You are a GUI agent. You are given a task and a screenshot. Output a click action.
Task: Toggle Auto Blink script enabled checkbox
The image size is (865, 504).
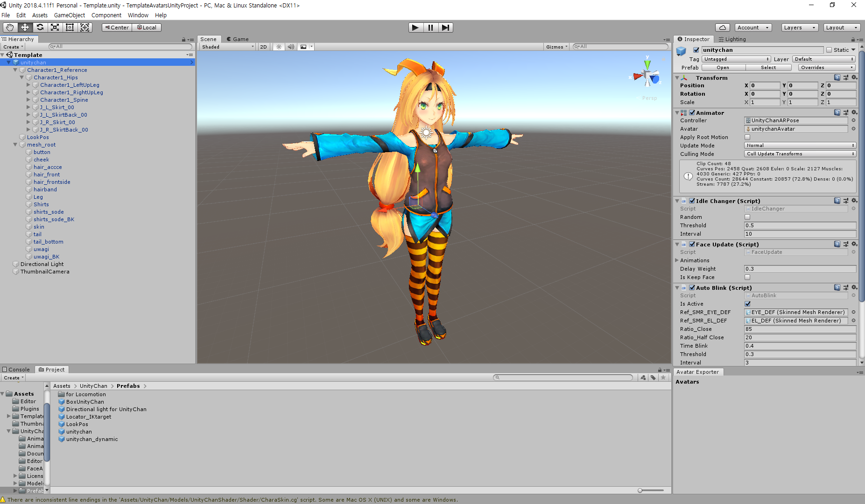[x=692, y=287]
